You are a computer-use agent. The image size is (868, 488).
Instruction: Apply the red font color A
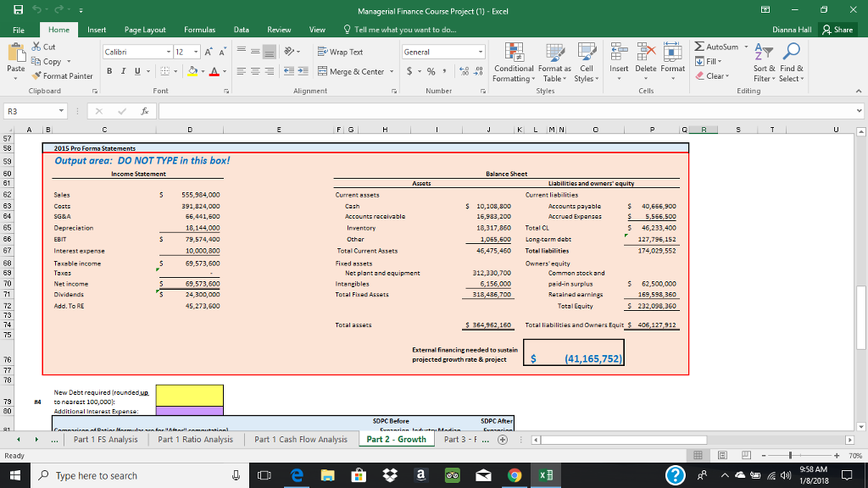(214, 71)
